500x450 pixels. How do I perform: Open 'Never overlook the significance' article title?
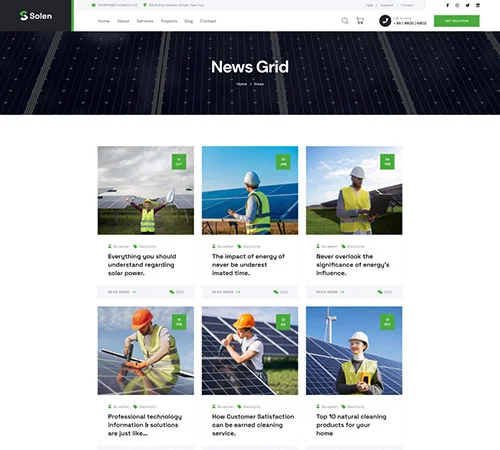(x=353, y=265)
